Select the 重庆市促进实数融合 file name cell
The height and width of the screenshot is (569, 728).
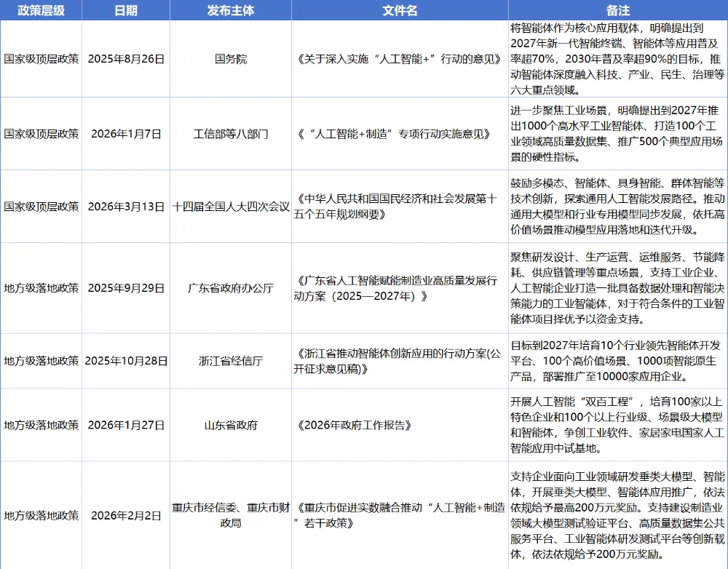coord(400,515)
